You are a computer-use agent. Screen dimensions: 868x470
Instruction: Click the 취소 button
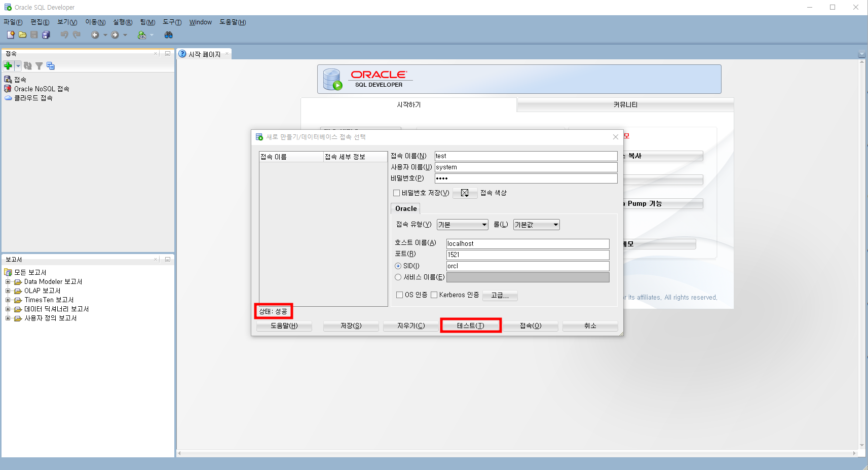590,326
